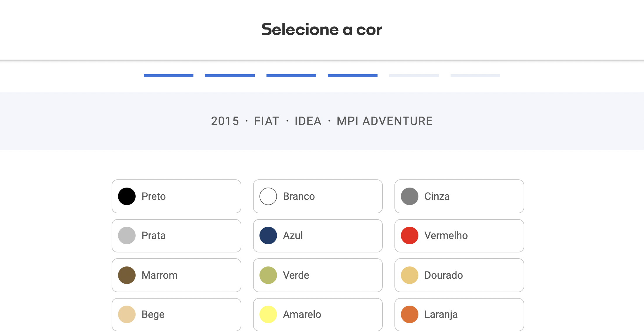Click the gray Cinza color circle
644x336 pixels.
point(410,196)
